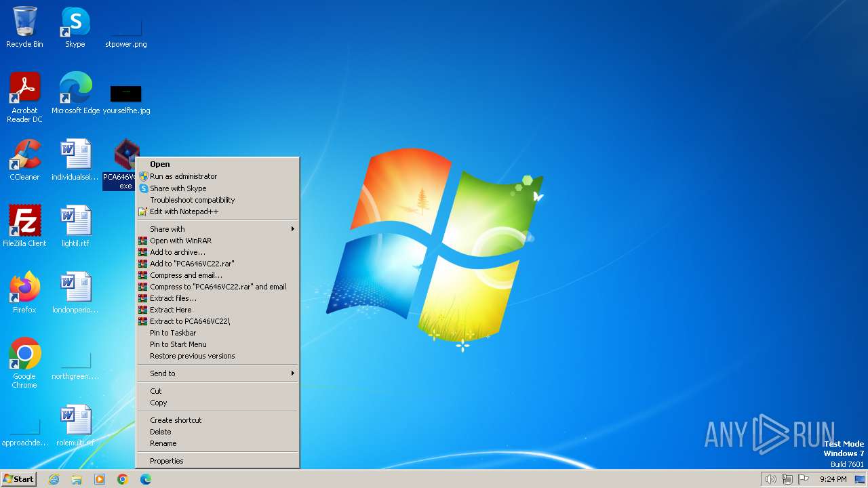This screenshot has height=488, width=868.
Task: Choose Add to archive...
Action: pyautogui.click(x=217, y=252)
